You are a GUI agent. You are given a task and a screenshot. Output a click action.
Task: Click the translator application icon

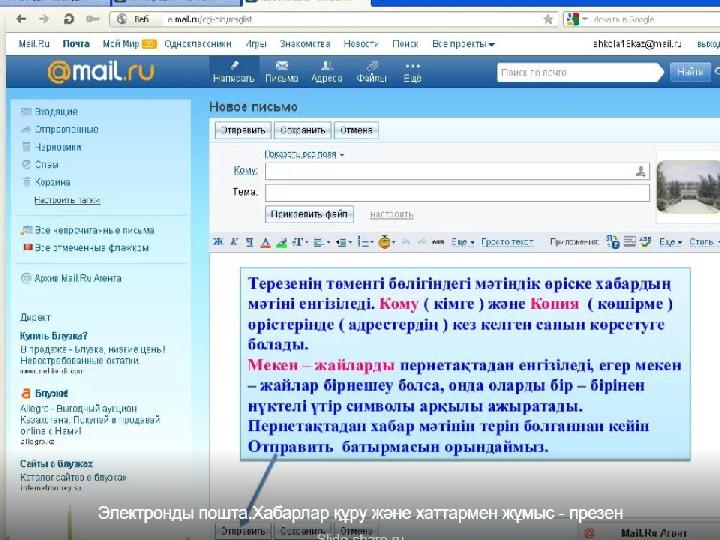point(613,242)
